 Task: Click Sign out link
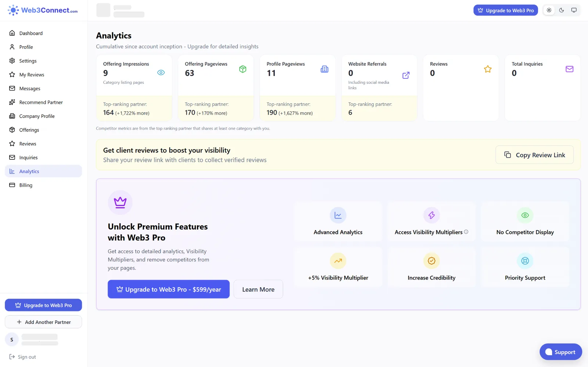tap(22, 357)
